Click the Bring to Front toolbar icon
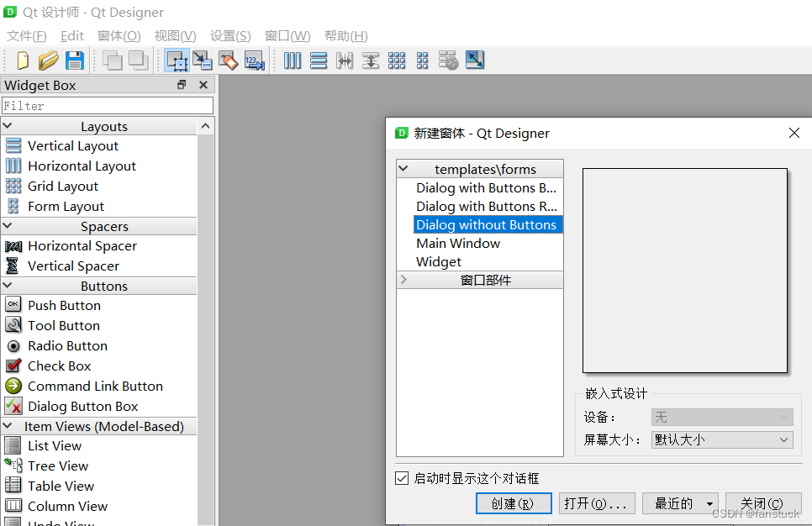Screen dimensions: 812x526 138,60
